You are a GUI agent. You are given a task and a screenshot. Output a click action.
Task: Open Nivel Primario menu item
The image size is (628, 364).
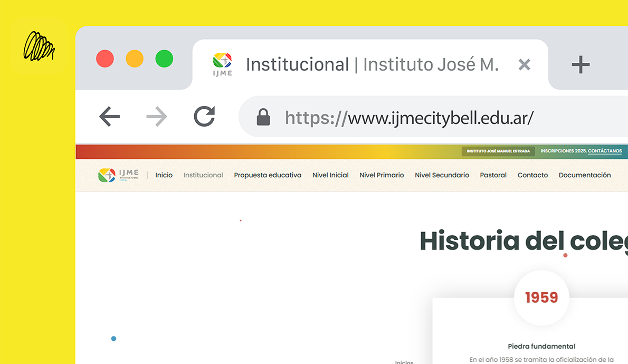tap(382, 175)
